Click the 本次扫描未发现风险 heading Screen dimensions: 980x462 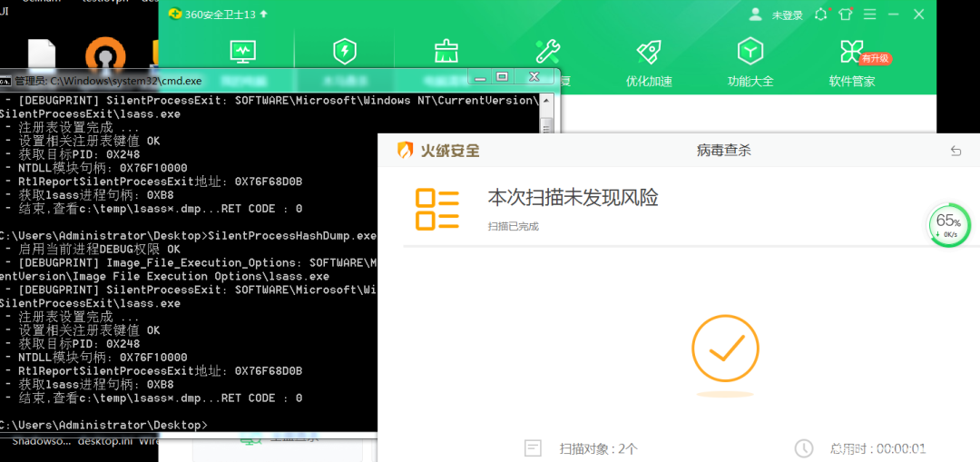pyautogui.click(x=573, y=198)
